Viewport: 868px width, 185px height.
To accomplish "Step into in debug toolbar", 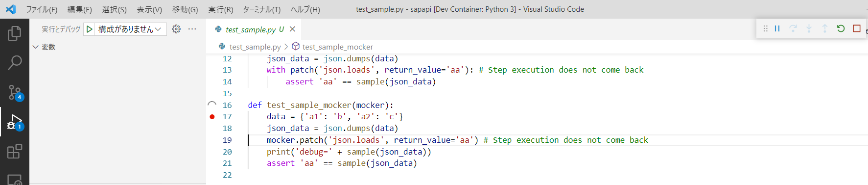I will pos(809,28).
